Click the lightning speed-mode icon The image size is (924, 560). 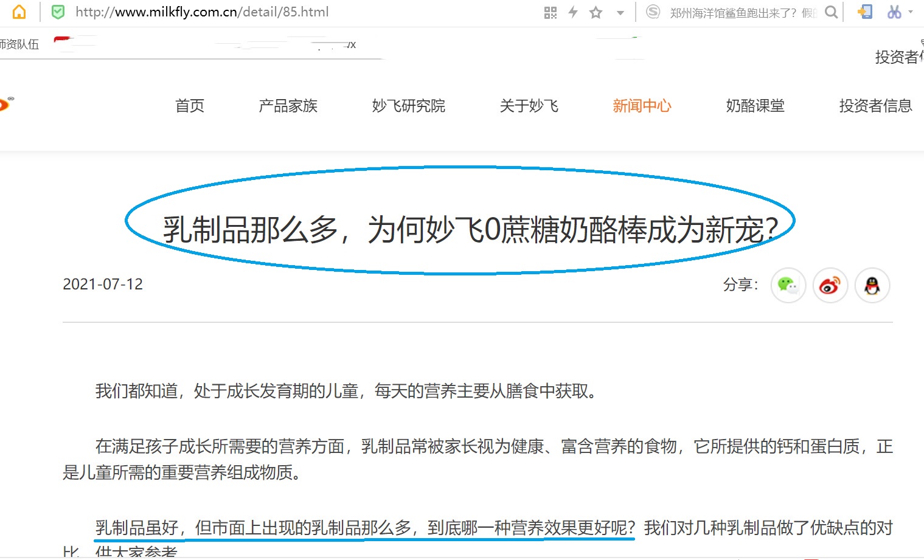click(572, 12)
